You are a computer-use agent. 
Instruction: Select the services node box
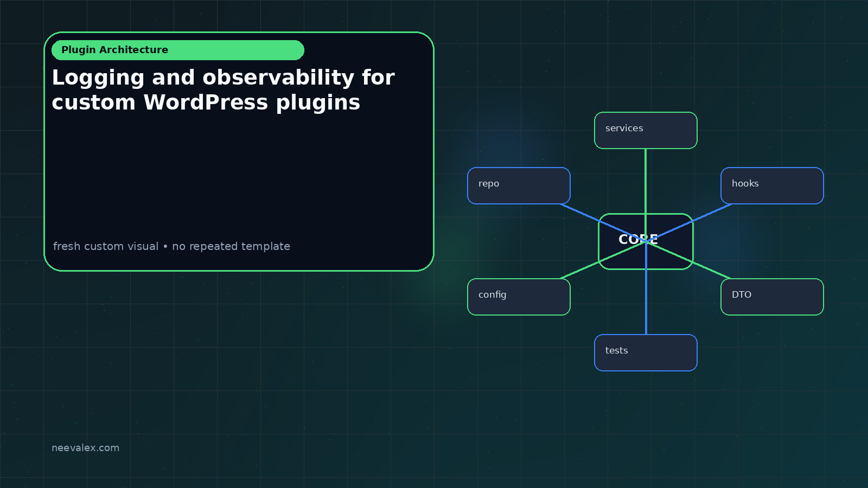click(646, 130)
